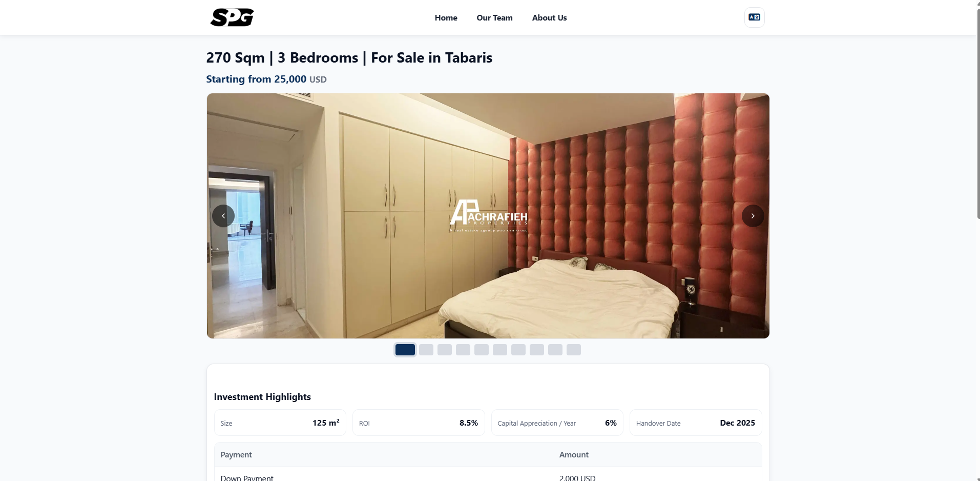Select the second carousel indicator dot

coord(426,350)
